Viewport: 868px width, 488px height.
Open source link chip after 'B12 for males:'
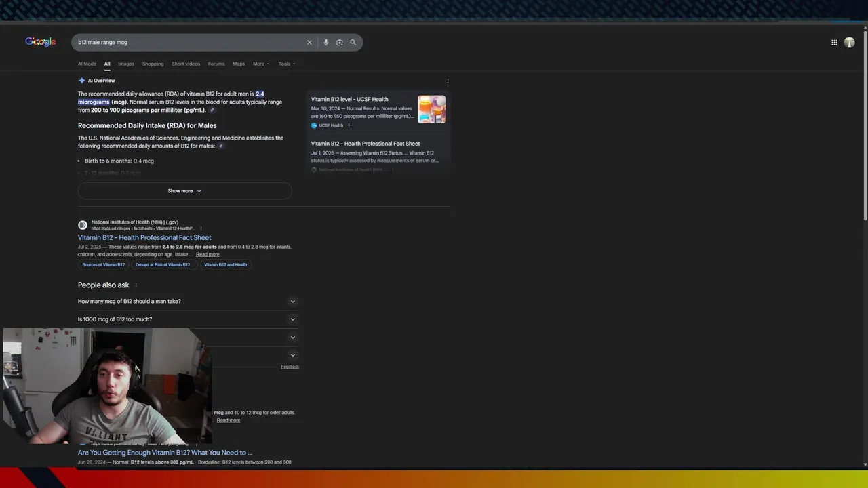[x=220, y=146]
